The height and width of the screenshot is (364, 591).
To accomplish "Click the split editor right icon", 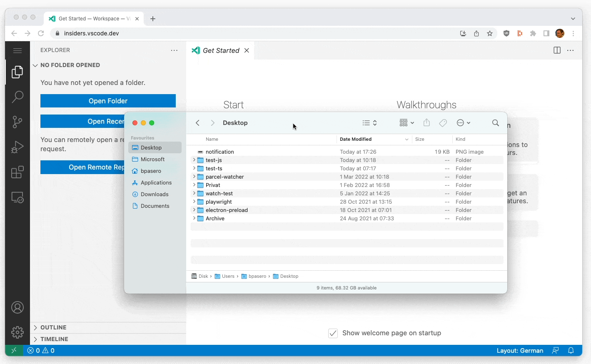I will (x=557, y=50).
